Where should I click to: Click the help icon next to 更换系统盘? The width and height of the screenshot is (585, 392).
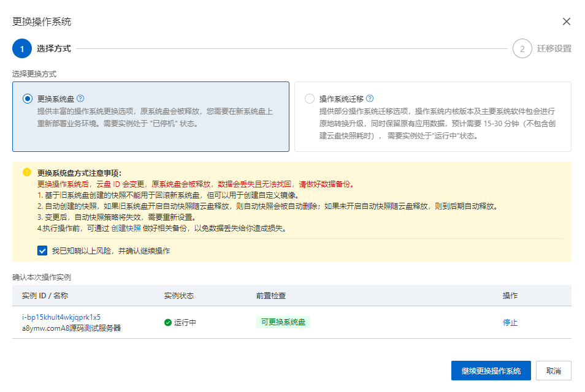[81, 99]
